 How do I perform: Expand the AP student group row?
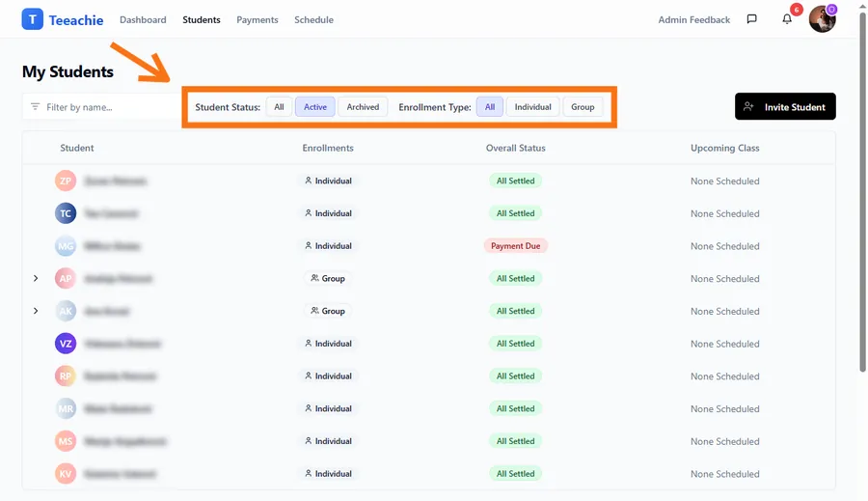[36, 279]
